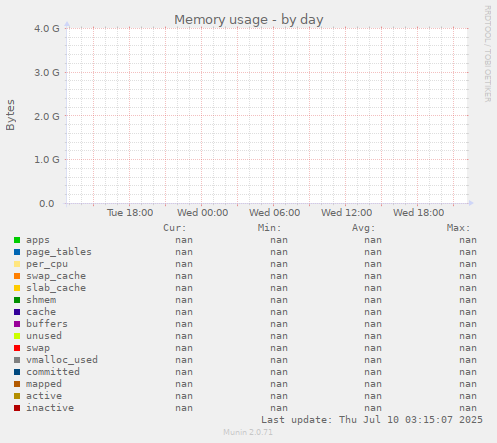Click the committed Cur nan value
This screenshot has width=497, height=443.
(184, 372)
